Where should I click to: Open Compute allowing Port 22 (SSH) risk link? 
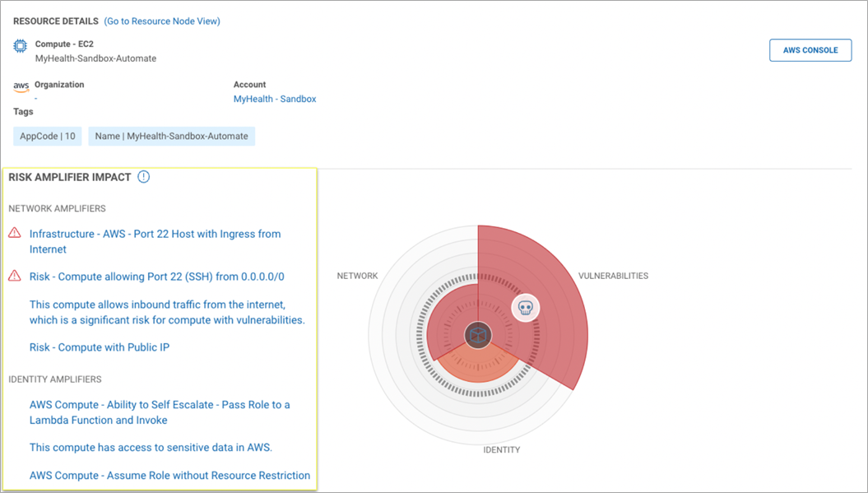click(x=156, y=277)
